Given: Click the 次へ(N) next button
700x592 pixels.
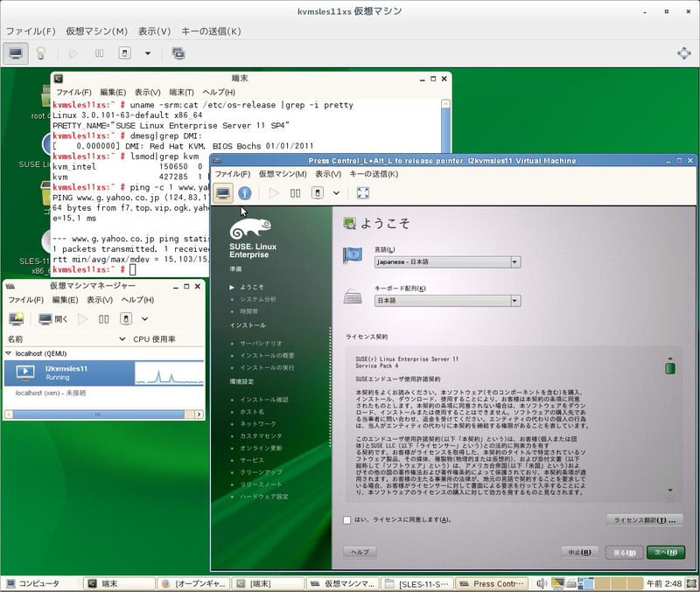Looking at the screenshot, I should (x=666, y=553).
